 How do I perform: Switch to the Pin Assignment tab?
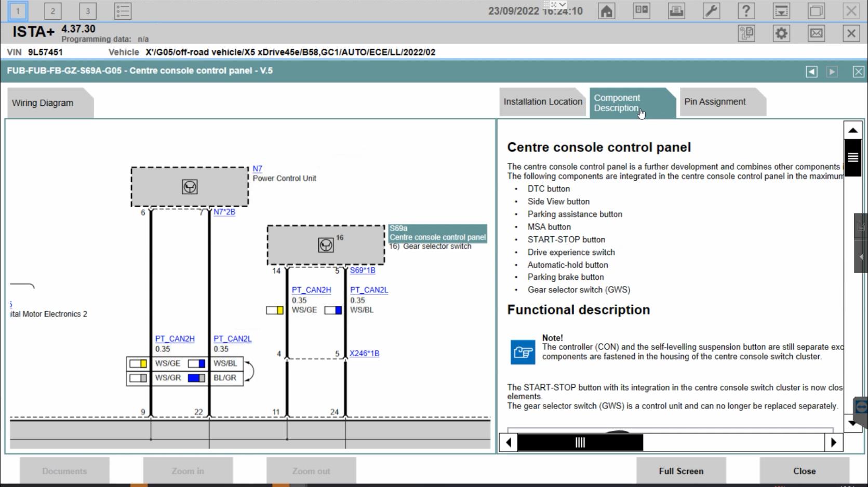click(x=722, y=102)
